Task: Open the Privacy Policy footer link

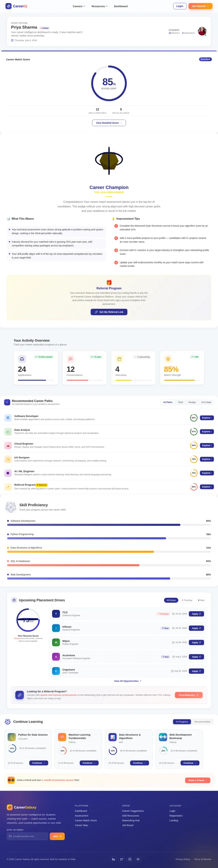Action: coord(183,859)
